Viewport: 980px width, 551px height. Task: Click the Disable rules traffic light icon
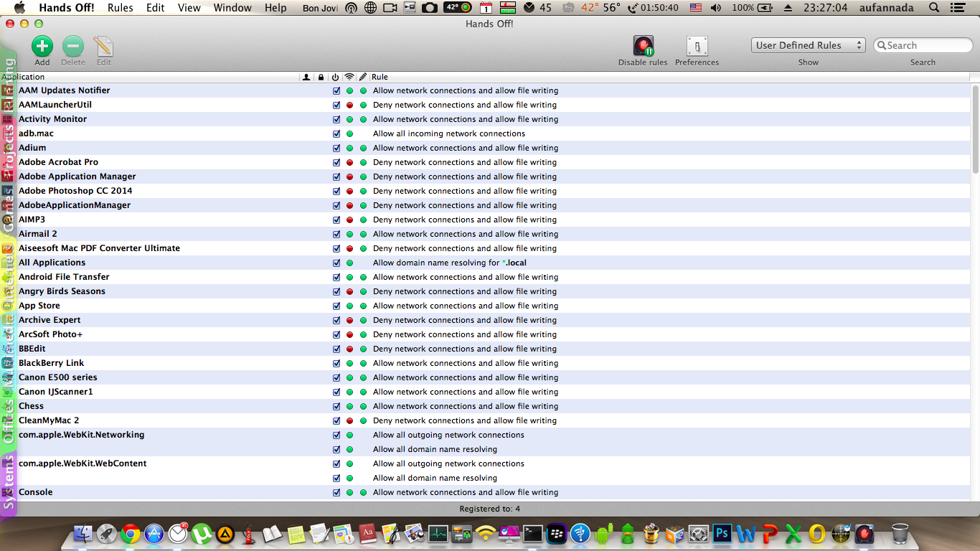[643, 47]
